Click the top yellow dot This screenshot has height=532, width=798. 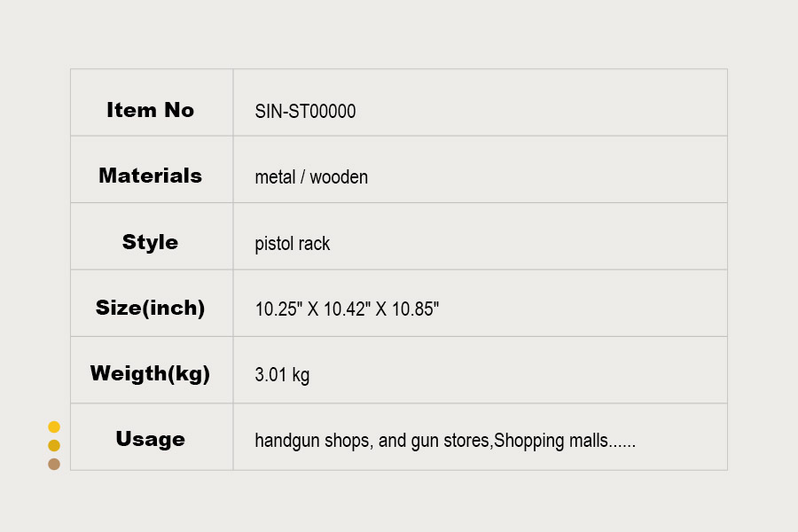(x=54, y=426)
